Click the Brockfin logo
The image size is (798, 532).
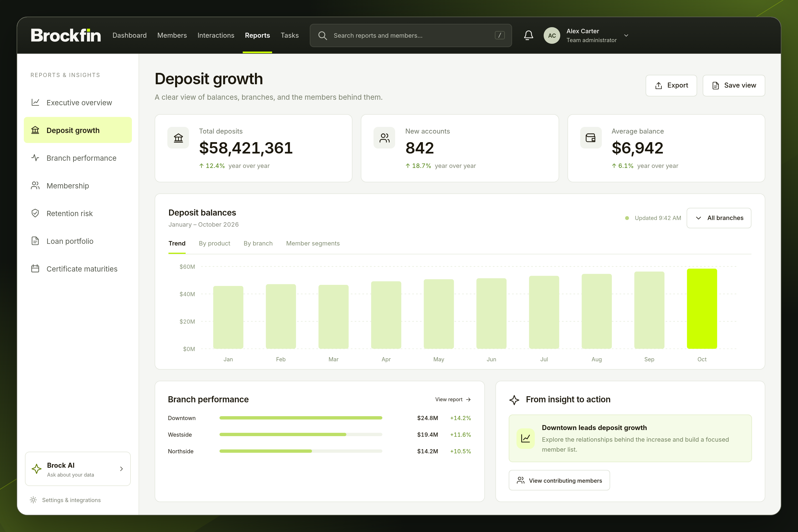[x=66, y=35]
